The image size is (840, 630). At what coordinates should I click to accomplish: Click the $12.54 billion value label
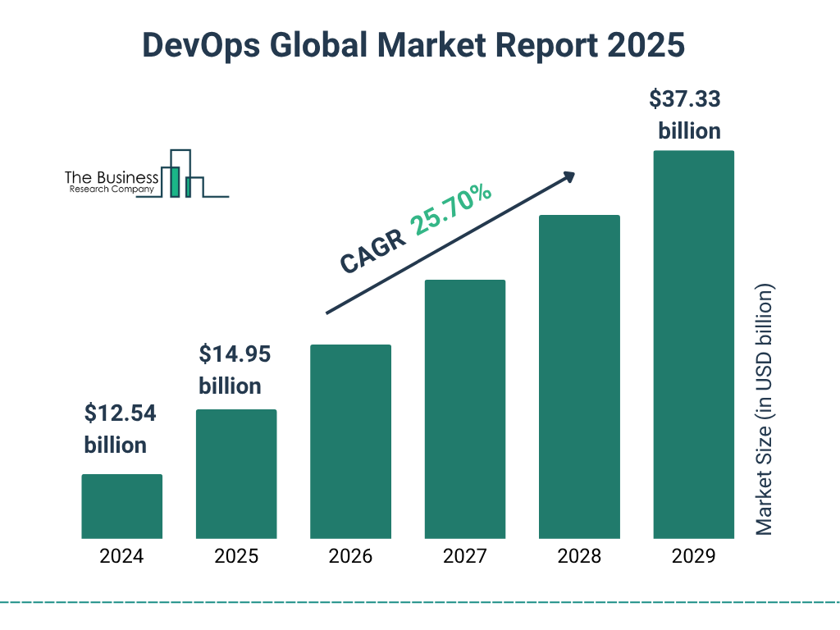(x=120, y=430)
